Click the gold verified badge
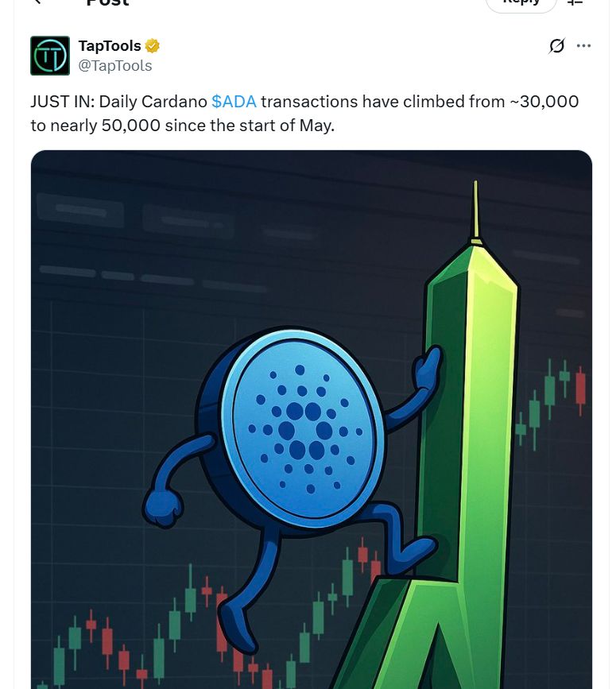The height and width of the screenshot is (689, 616). (x=153, y=46)
